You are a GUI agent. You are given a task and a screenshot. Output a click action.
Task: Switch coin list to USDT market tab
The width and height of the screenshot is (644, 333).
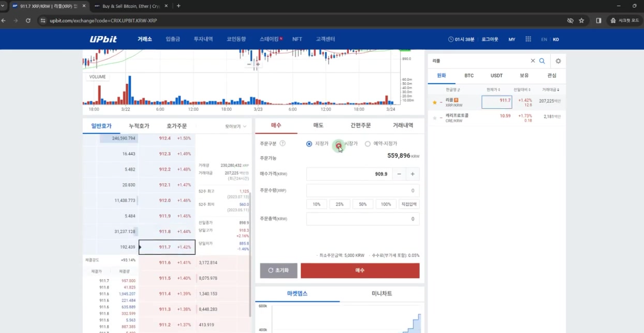pos(496,76)
